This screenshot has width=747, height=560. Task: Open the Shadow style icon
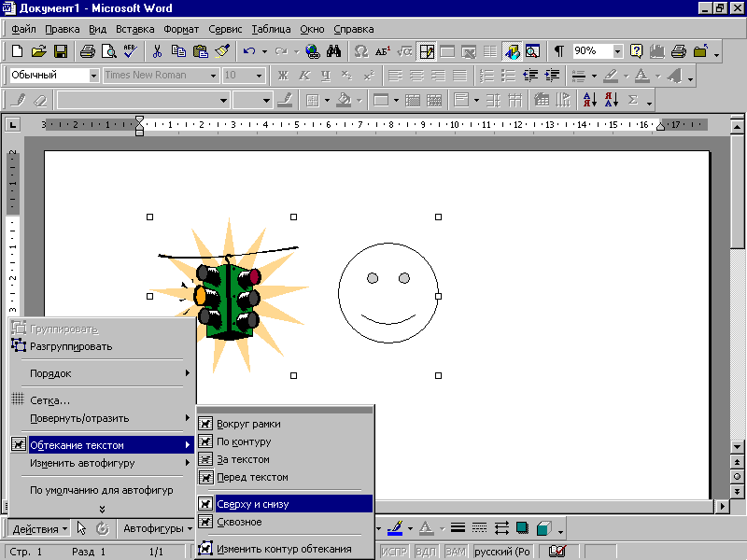523,527
